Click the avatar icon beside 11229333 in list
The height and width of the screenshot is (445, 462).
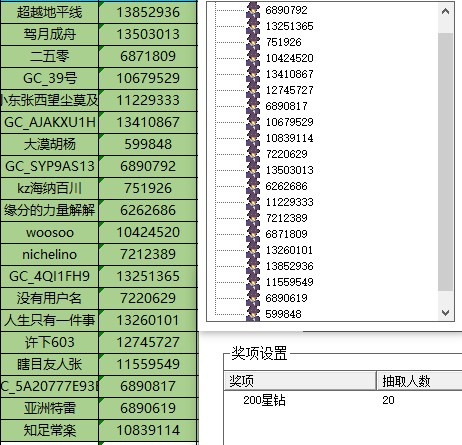tap(253, 202)
